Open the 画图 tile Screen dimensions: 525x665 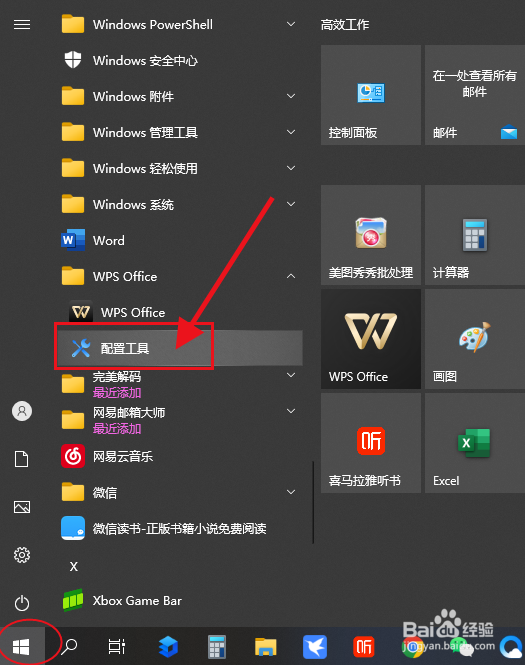[x=475, y=339]
